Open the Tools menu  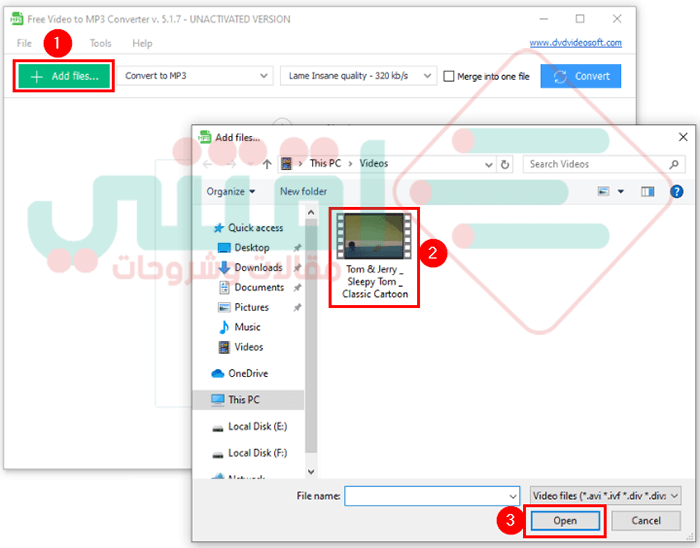(x=100, y=43)
